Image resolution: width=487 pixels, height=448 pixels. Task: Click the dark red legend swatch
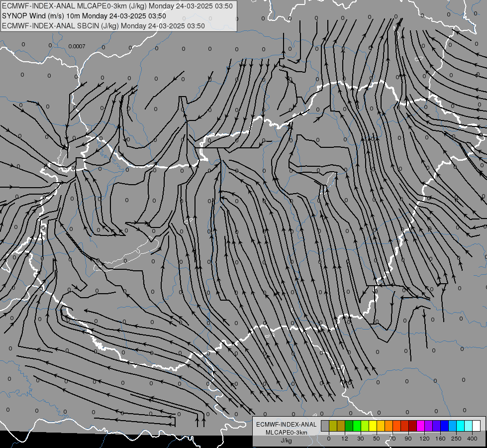pyautogui.click(x=413, y=426)
